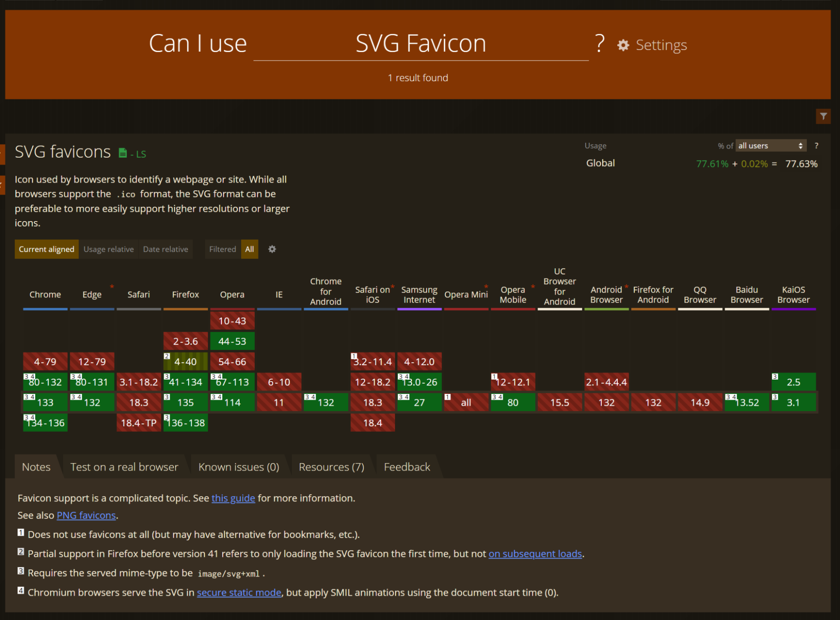Click Safari column header
The height and width of the screenshot is (620, 840).
coord(139,295)
